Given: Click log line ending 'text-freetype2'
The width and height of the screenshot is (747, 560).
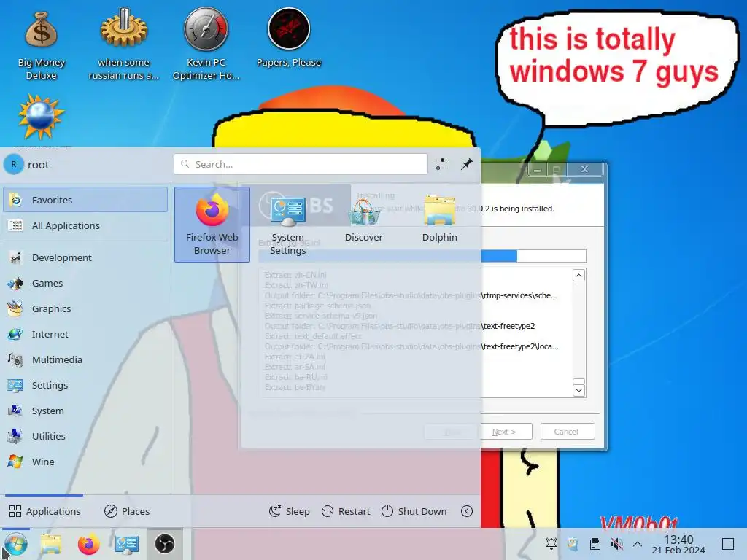Looking at the screenshot, I should tap(400, 326).
